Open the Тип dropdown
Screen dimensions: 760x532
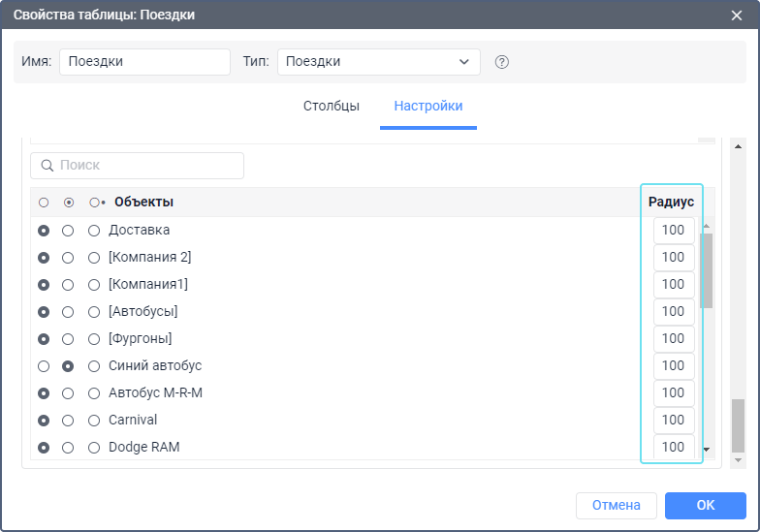[x=379, y=62]
